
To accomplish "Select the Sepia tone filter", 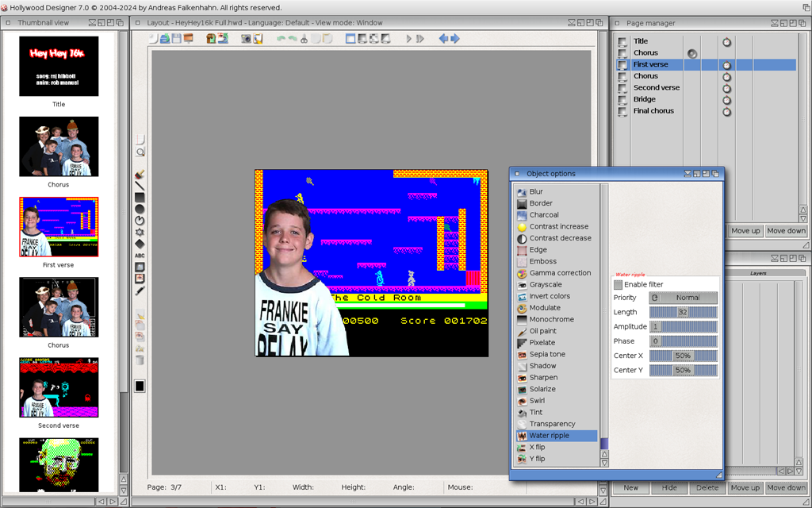I will click(557, 355).
